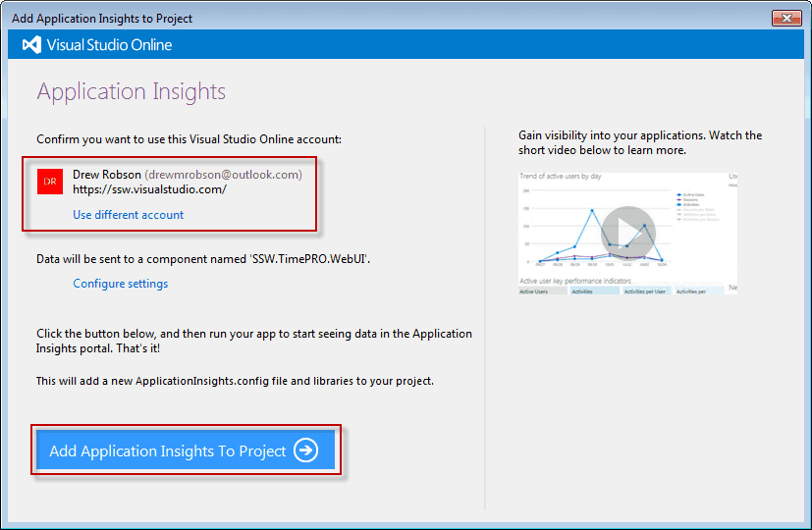The width and height of the screenshot is (812, 530).
Task: Click the dialog title bar text
Action: (102, 18)
